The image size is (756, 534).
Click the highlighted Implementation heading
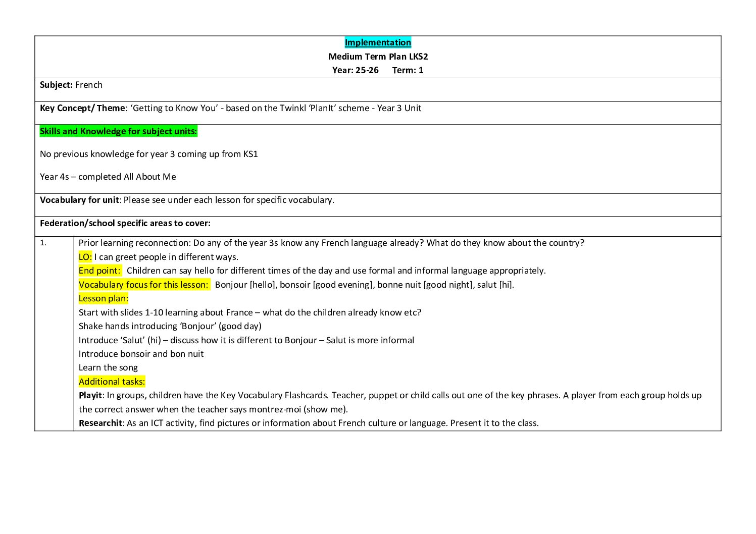pos(378,42)
